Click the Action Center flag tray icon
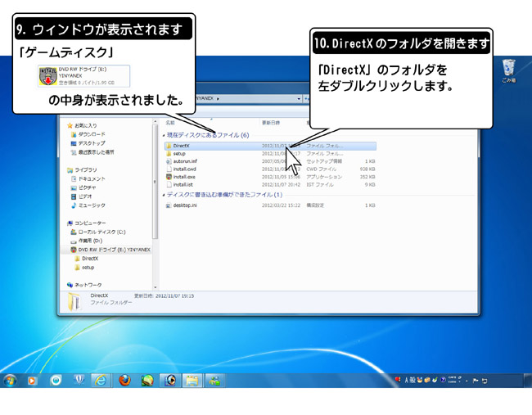 476,381
